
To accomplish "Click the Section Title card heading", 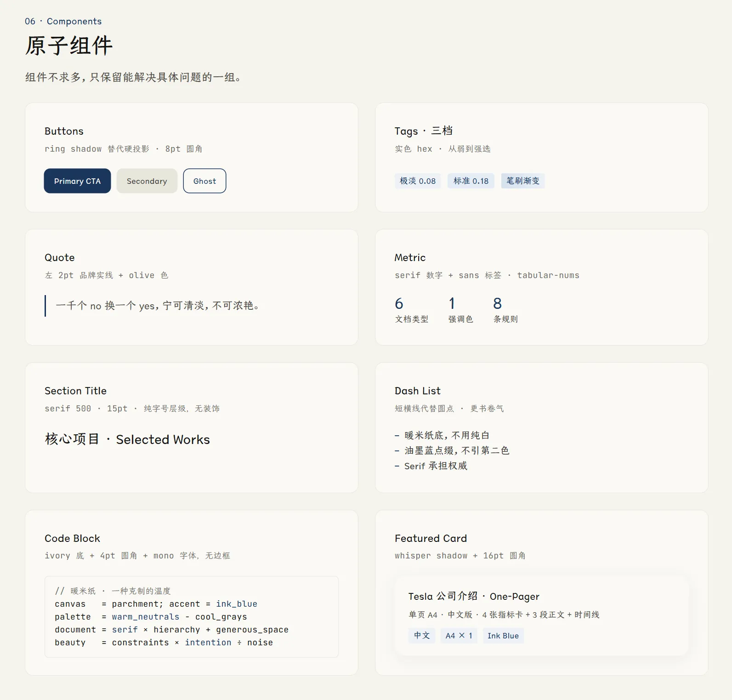I will [x=75, y=391].
